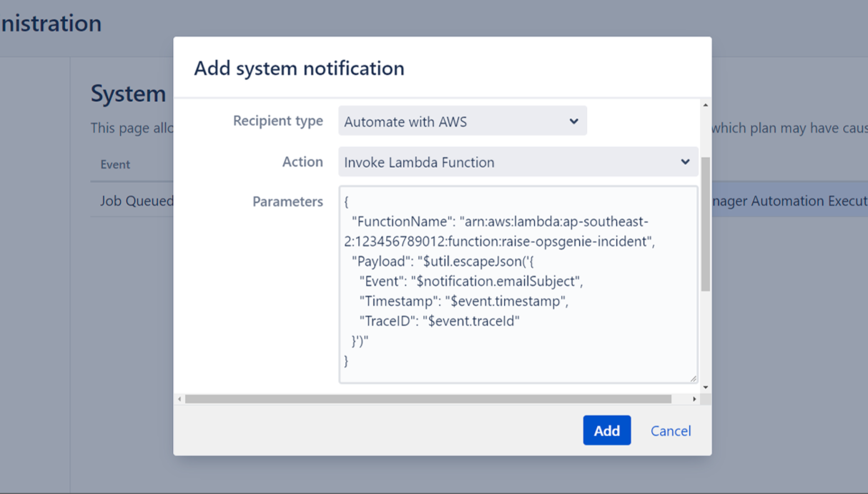Click the horizontal scrollbar left arrow

pyautogui.click(x=179, y=399)
